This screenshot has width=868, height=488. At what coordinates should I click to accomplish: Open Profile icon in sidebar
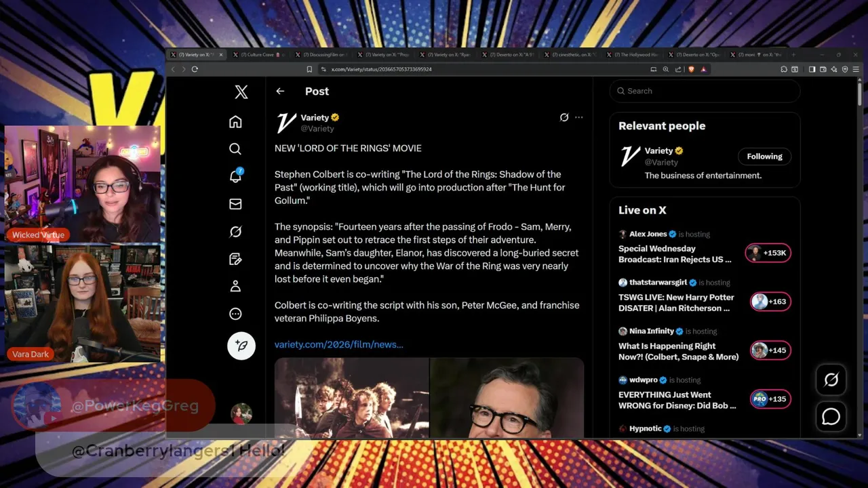(x=235, y=287)
